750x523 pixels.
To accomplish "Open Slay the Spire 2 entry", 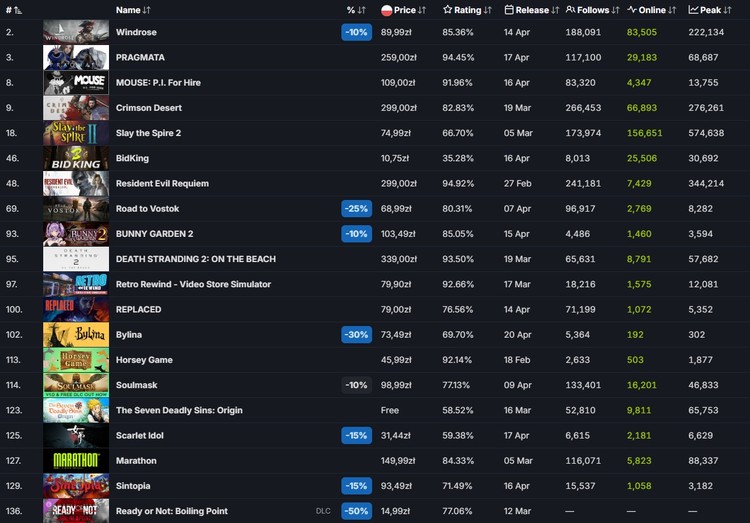I will [x=148, y=133].
